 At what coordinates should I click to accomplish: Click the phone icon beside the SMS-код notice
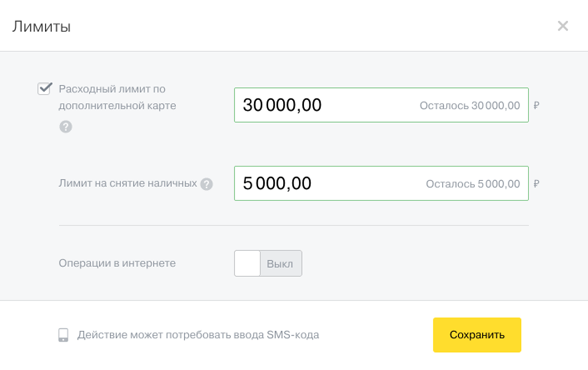click(63, 335)
